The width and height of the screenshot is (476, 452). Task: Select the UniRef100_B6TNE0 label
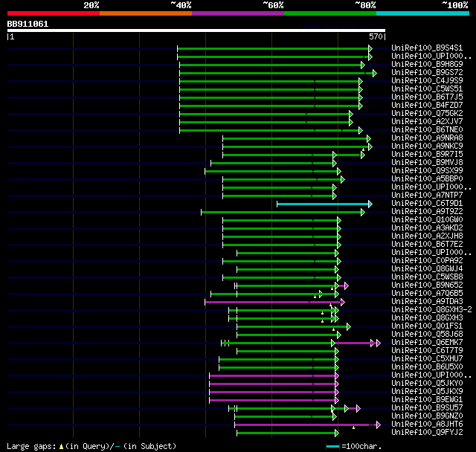click(x=427, y=130)
